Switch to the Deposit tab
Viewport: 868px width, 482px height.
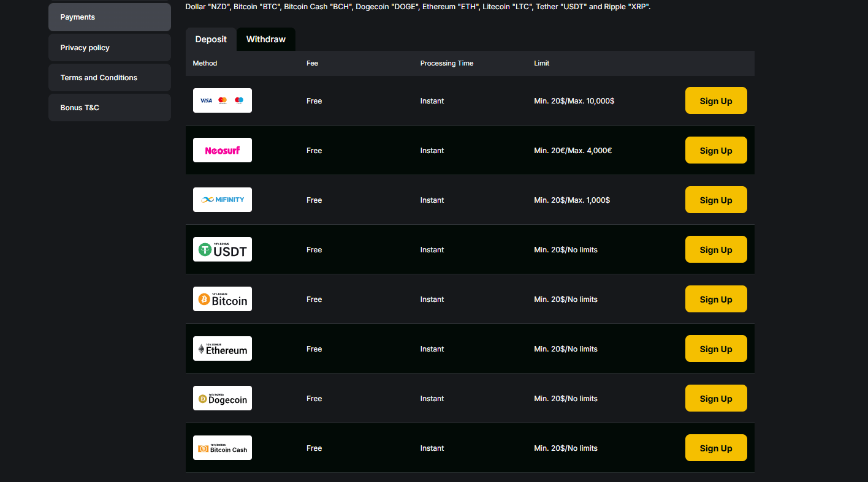pos(211,39)
